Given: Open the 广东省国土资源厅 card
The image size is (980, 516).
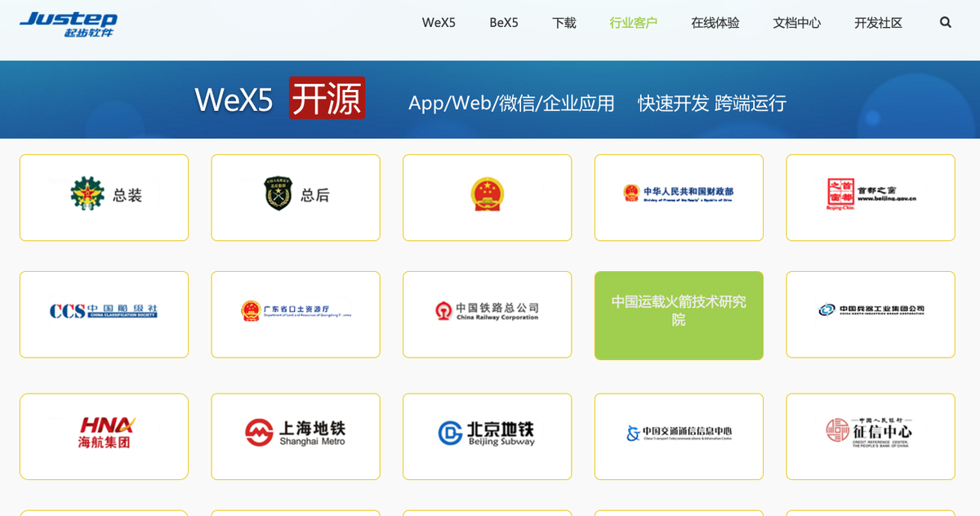Looking at the screenshot, I should tap(296, 314).
